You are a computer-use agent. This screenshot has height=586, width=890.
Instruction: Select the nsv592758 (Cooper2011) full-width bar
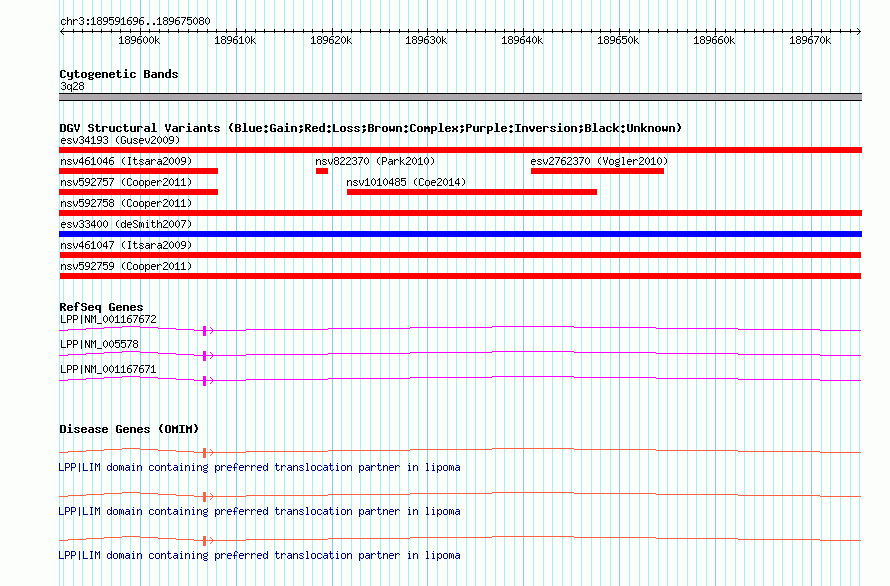tap(460, 213)
